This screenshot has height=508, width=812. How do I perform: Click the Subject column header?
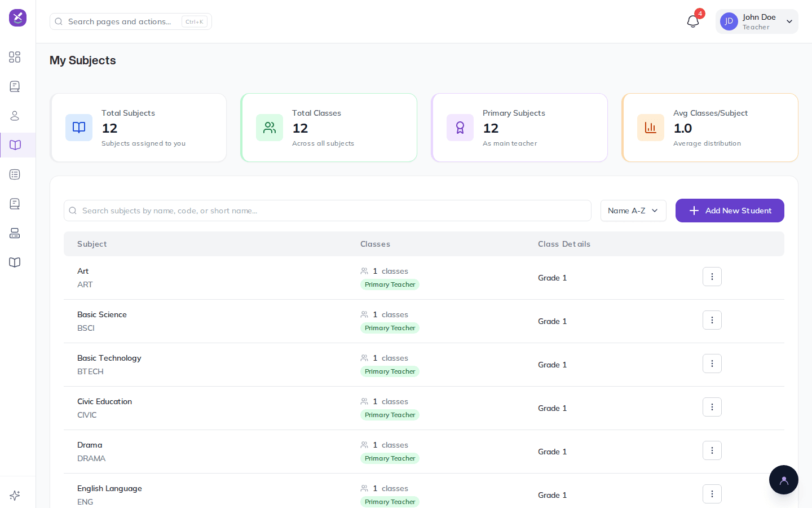pos(92,244)
